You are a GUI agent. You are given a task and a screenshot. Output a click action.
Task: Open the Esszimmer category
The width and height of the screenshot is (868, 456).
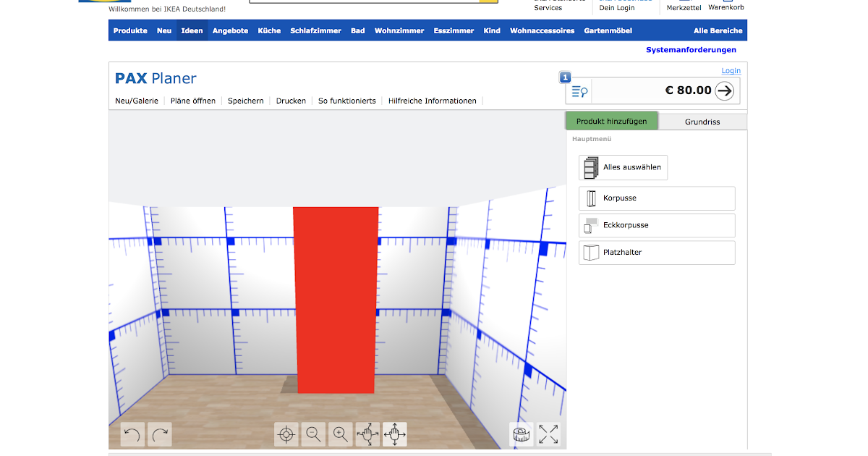coord(454,30)
